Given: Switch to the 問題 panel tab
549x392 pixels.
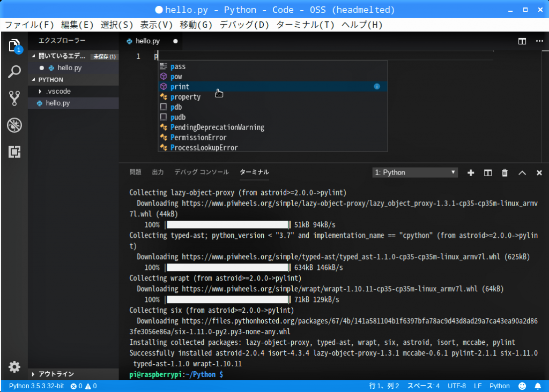Looking at the screenshot, I should click(135, 172).
